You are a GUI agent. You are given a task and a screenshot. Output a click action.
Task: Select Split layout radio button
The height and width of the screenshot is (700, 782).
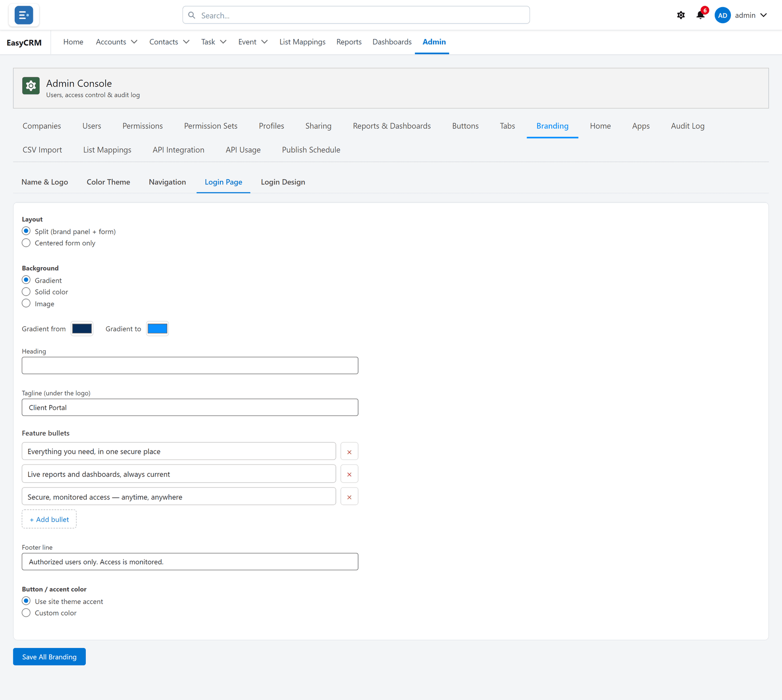26,231
